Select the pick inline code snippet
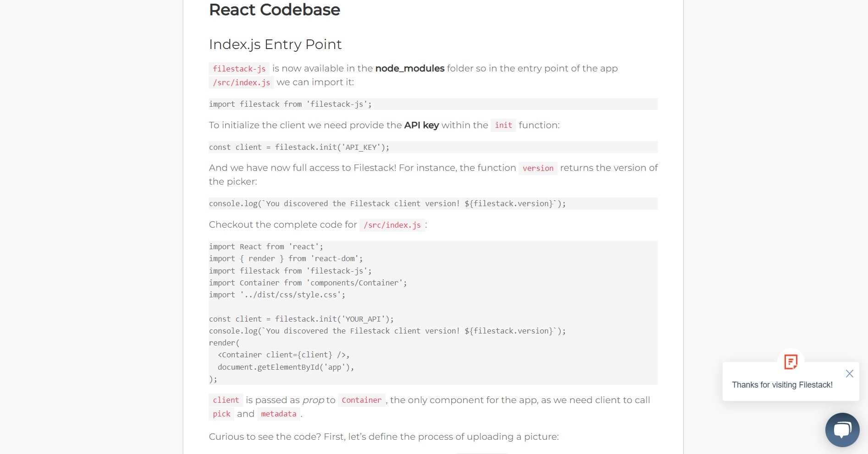The height and width of the screenshot is (454, 868). click(221, 414)
